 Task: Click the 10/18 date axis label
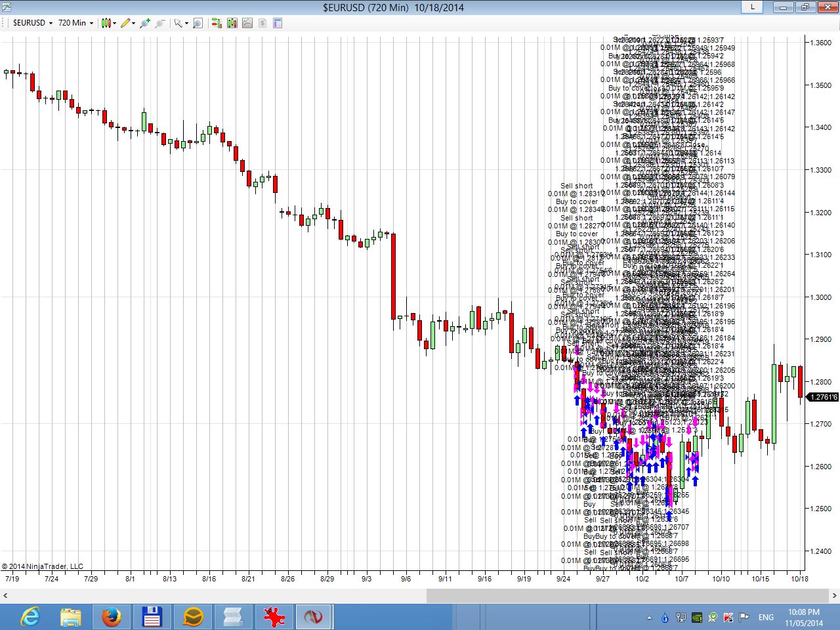(x=799, y=579)
